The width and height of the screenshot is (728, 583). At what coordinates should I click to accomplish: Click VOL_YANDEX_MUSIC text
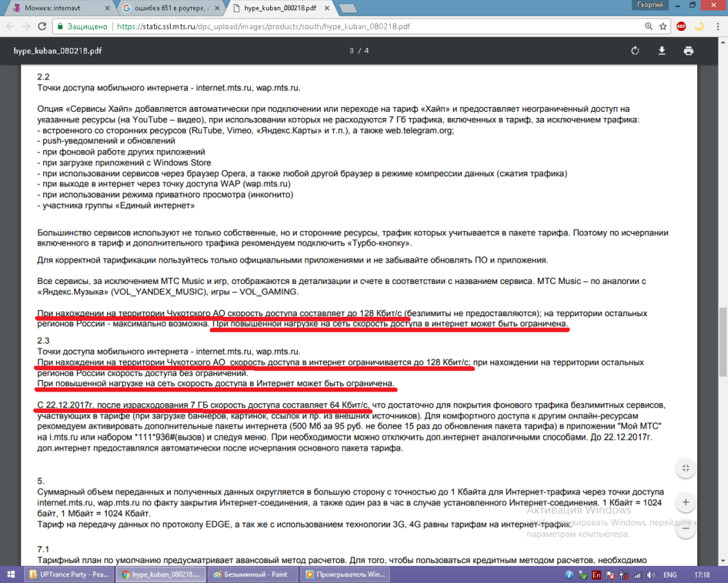pyautogui.click(x=159, y=291)
